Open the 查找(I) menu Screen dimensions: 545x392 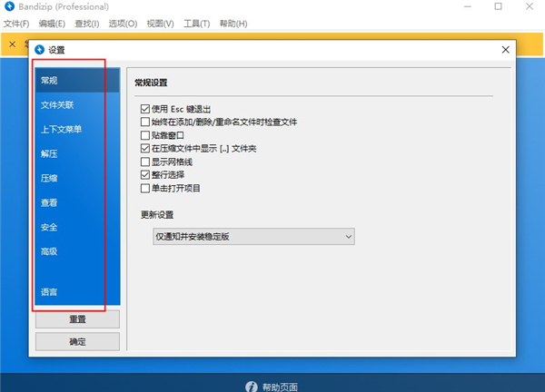[87, 24]
